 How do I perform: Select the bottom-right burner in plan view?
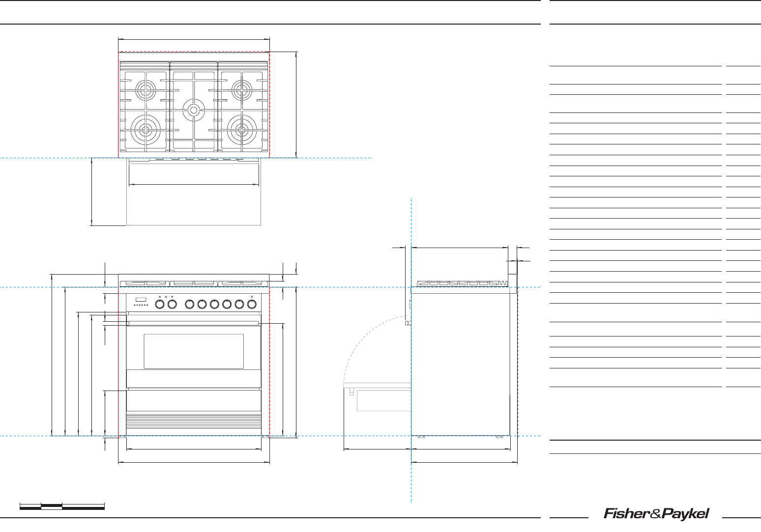coord(241,130)
